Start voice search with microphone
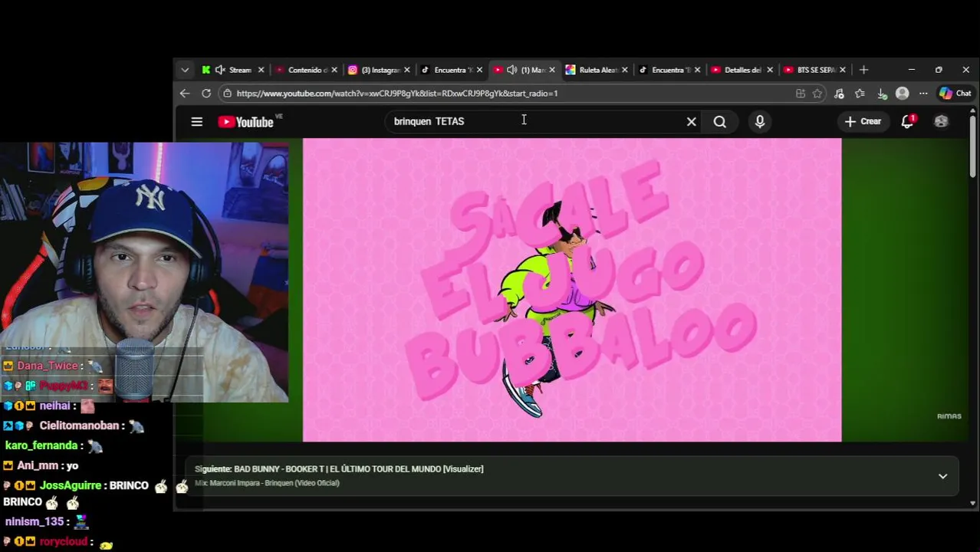This screenshot has height=552, width=980. pos(760,122)
